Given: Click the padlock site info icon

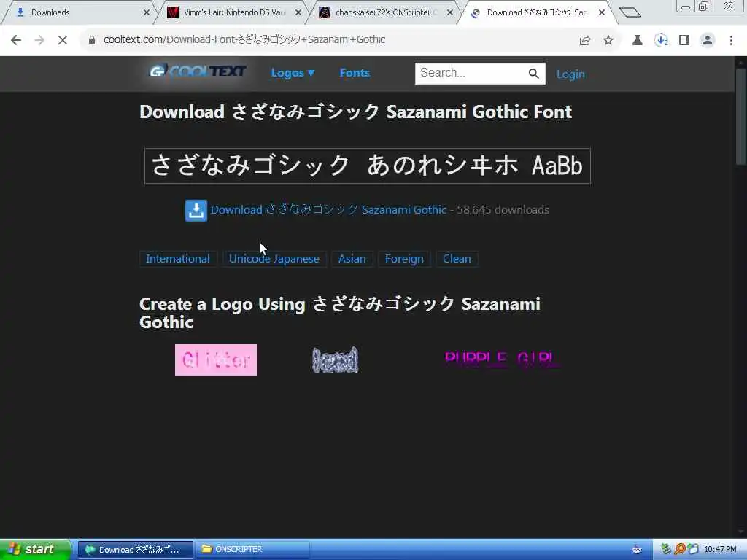Looking at the screenshot, I should [x=92, y=40].
